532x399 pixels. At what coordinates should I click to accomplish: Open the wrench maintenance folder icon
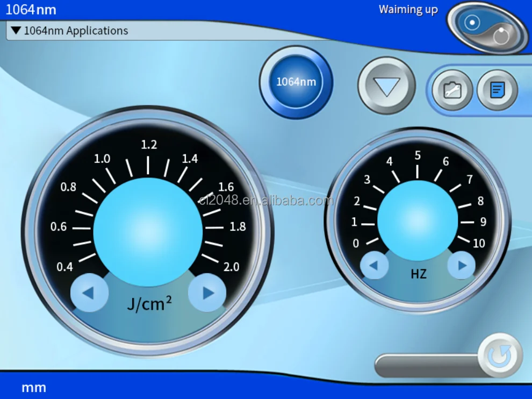click(452, 90)
